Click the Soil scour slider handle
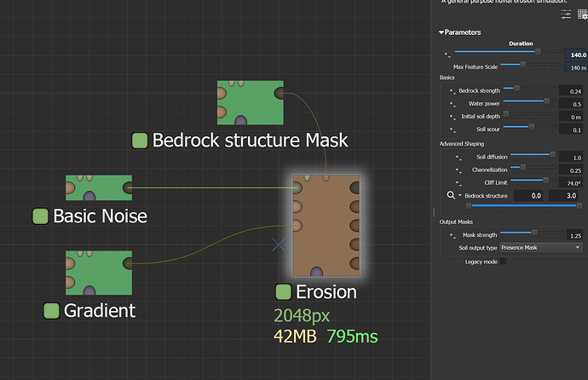The image size is (588, 380). pyautogui.click(x=532, y=127)
